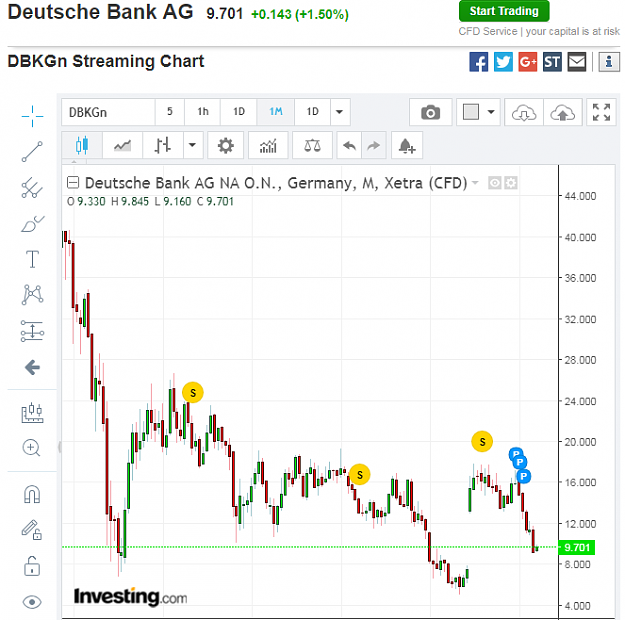Screen dimensions: 625x620
Task: Toggle lock all drawing tools
Action: tap(32, 566)
